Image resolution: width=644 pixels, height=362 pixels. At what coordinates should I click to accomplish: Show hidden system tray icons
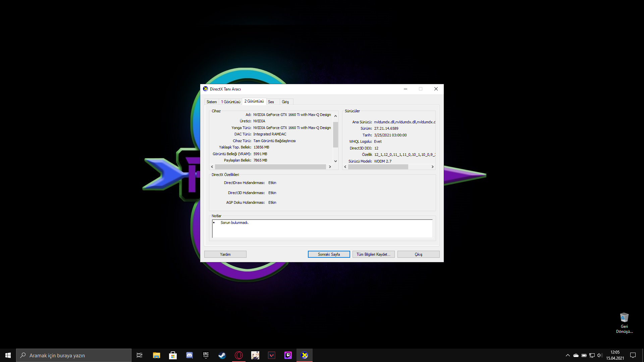[568, 355]
